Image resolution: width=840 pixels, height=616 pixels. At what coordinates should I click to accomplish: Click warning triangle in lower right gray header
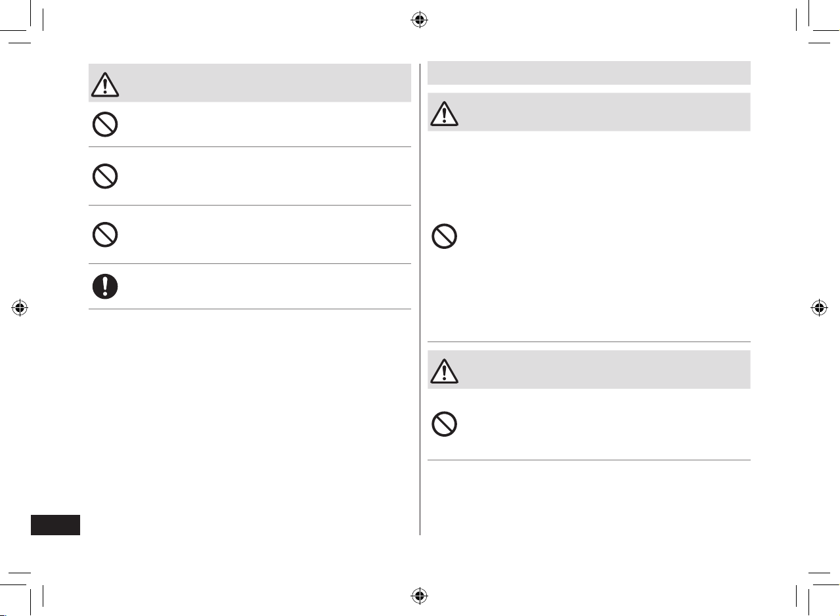(x=445, y=370)
